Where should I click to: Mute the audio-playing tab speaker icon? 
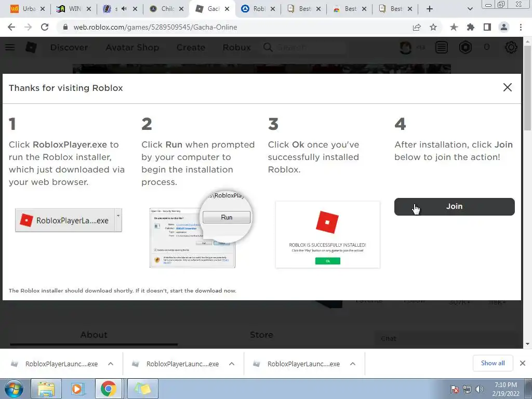124,9
